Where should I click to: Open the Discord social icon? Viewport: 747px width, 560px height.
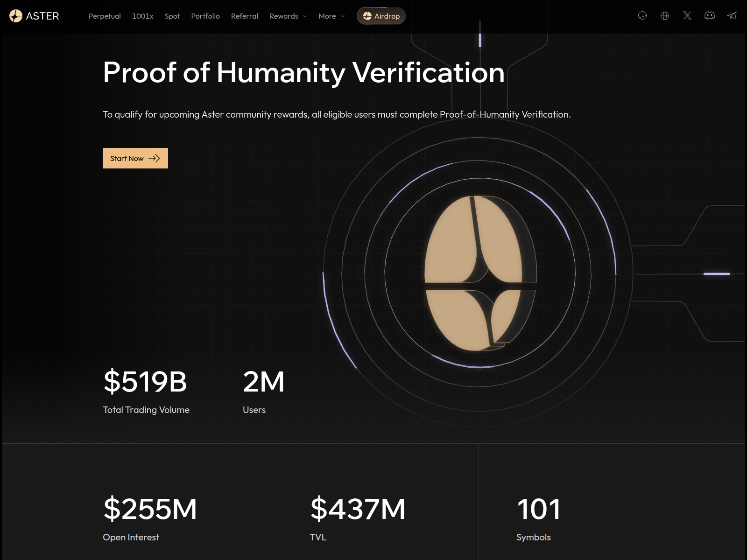click(x=710, y=16)
